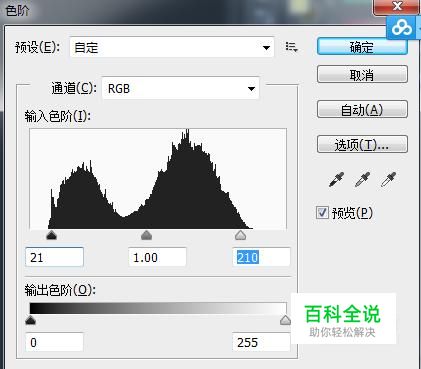This screenshot has height=369, width=421.
Task: Select the gray point eyedropper
Action: (x=362, y=179)
